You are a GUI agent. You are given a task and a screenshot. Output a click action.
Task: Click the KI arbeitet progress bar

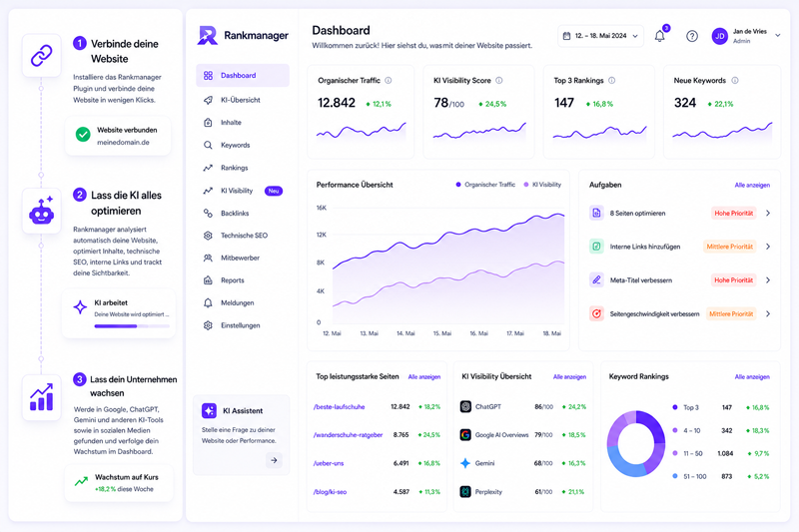click(132, 325)
